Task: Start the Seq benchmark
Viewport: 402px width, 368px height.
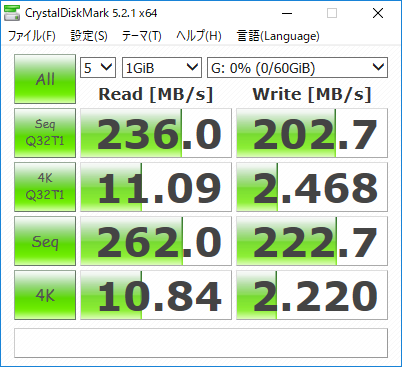Action: click(45, 241)
